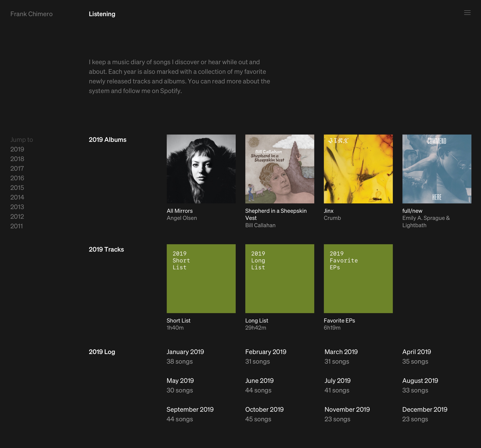
Task: Open the 2019 Long List green tile
Action: tap(280, 279)
